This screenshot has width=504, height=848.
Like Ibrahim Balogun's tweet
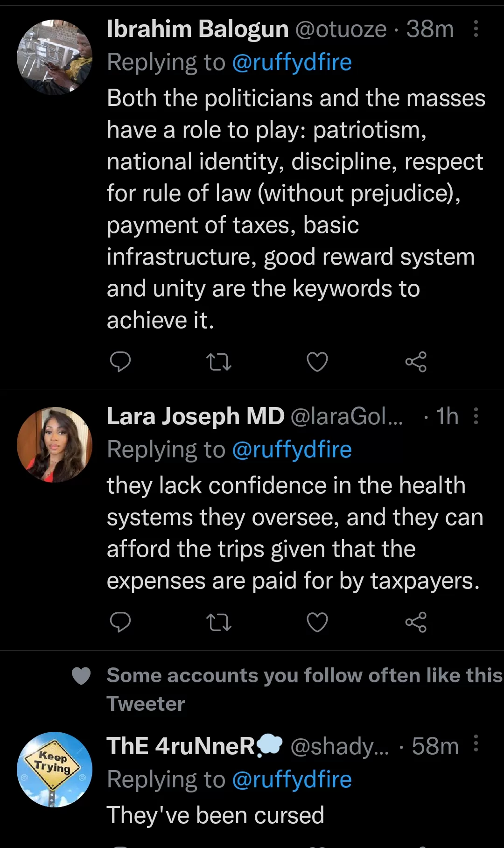[317, 362]
